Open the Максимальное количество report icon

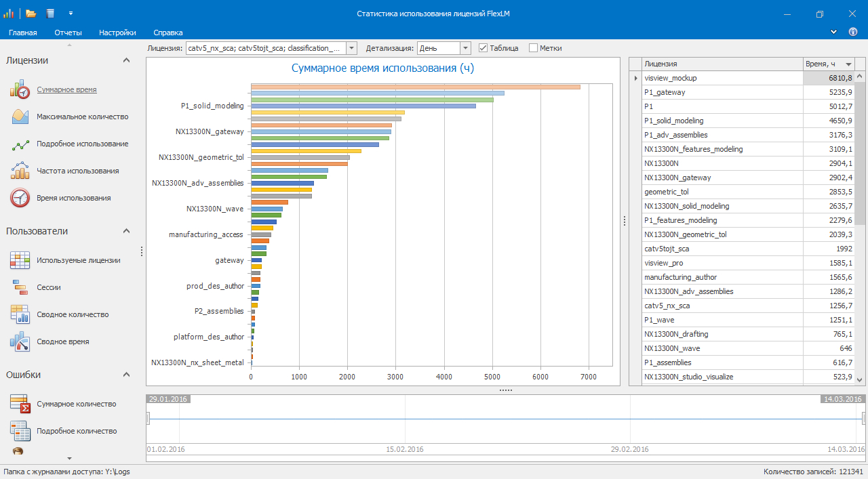point(20,117)
